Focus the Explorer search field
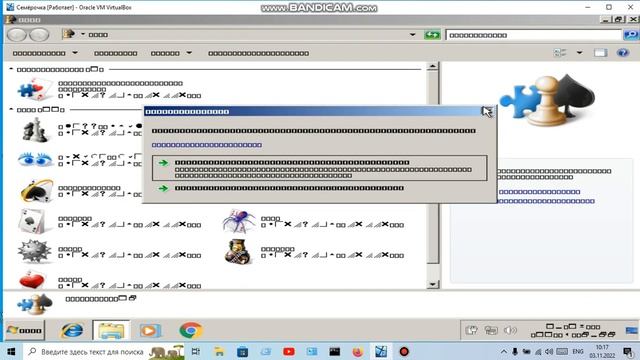The height and width of the screenshot is (360, 640). pyautogui.click(x=533, y=35)
